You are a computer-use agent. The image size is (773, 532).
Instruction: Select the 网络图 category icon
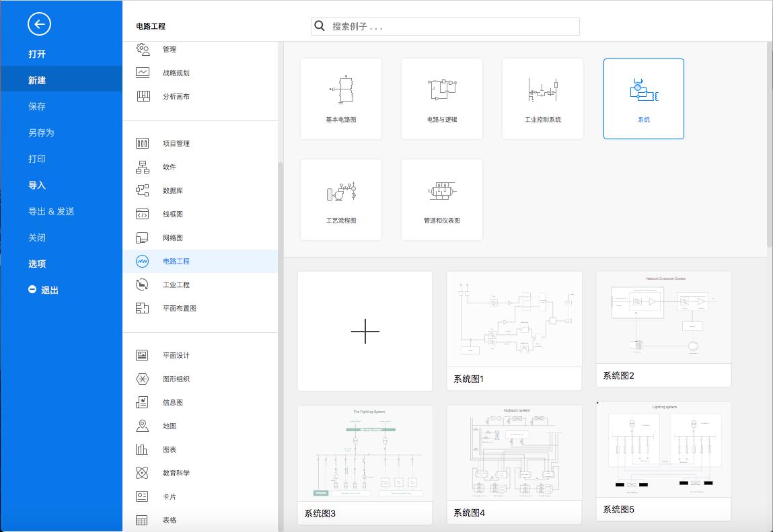click(142, 237)
